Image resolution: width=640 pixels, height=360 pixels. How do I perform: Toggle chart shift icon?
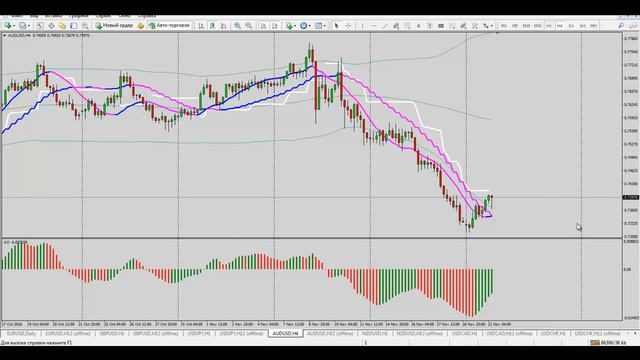point(275,26)
